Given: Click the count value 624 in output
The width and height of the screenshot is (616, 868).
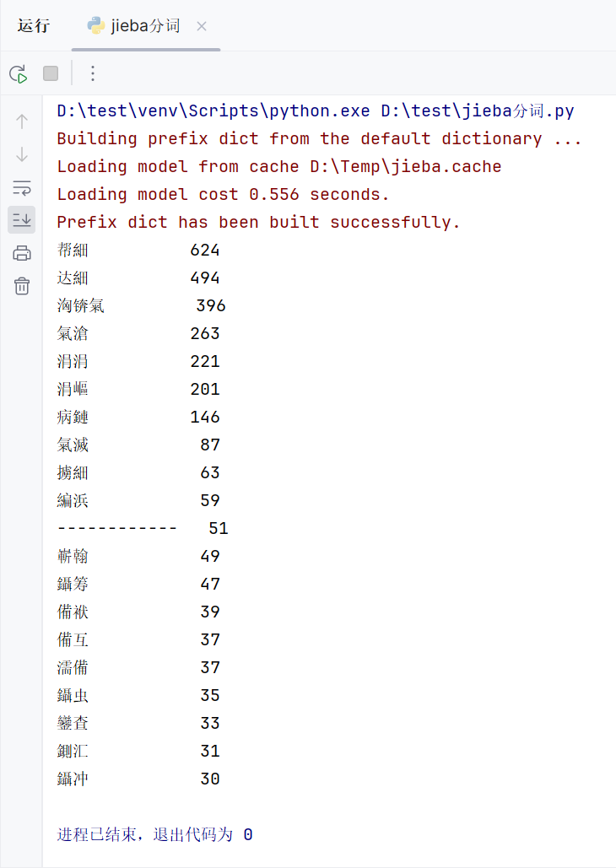Looking at the screenshot, I should 205,250.
